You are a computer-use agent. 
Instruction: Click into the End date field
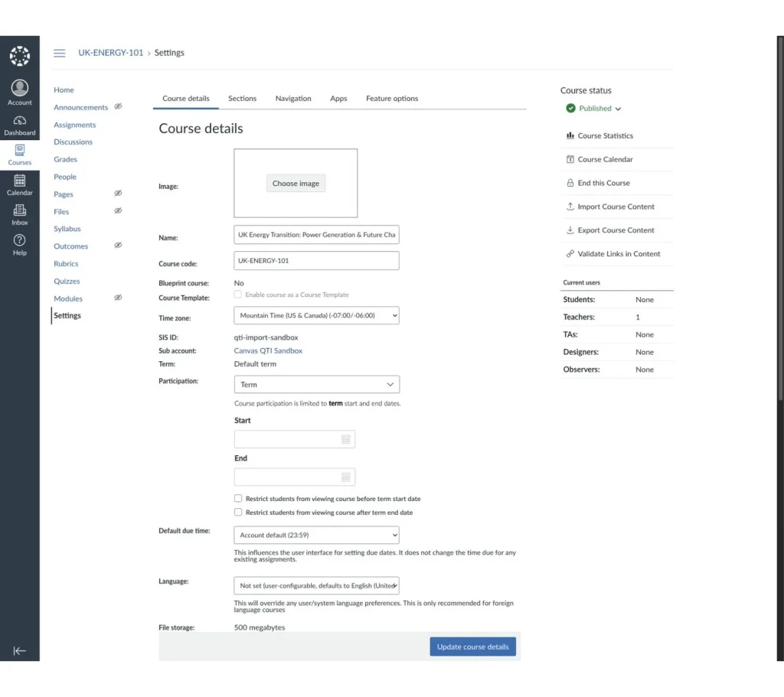tap(295, 477)
